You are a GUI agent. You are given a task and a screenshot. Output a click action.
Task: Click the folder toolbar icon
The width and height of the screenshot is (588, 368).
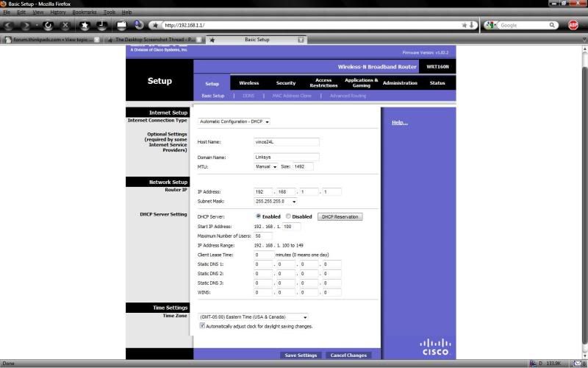[x=121, y=26]
